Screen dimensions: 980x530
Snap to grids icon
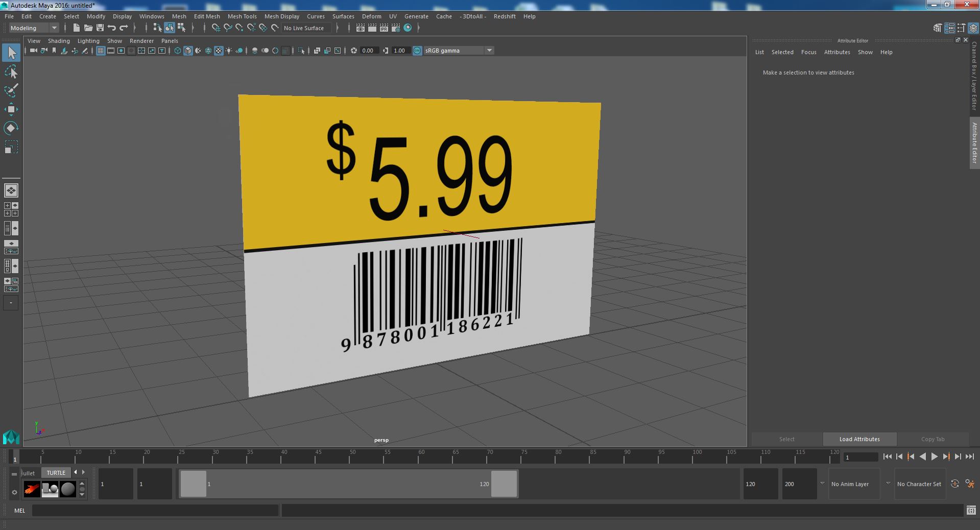(216, 28)
